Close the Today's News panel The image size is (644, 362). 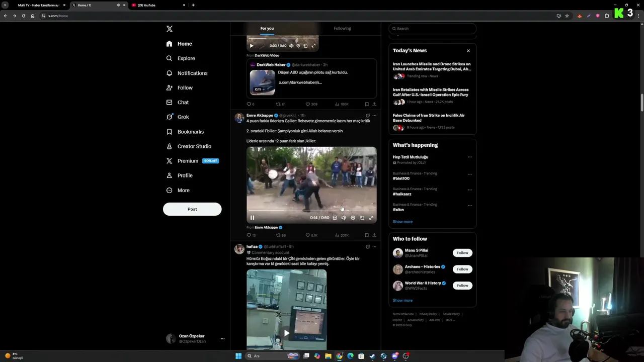468,51
